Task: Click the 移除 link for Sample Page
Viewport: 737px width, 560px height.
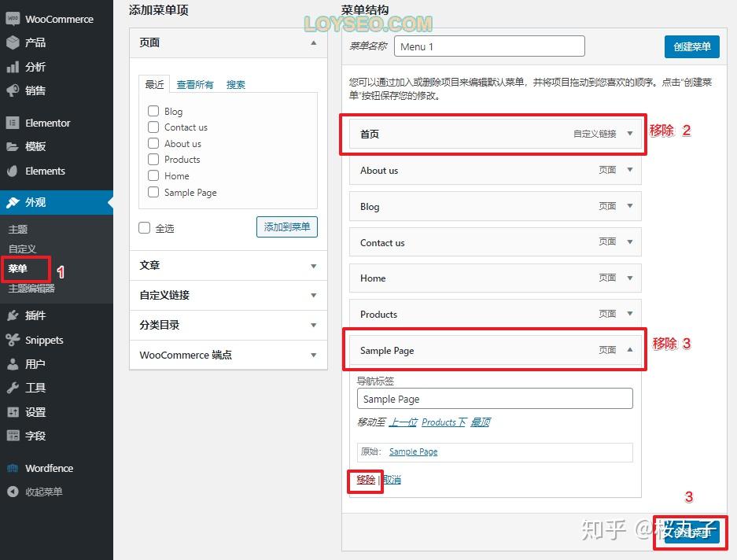Action: 366,480
